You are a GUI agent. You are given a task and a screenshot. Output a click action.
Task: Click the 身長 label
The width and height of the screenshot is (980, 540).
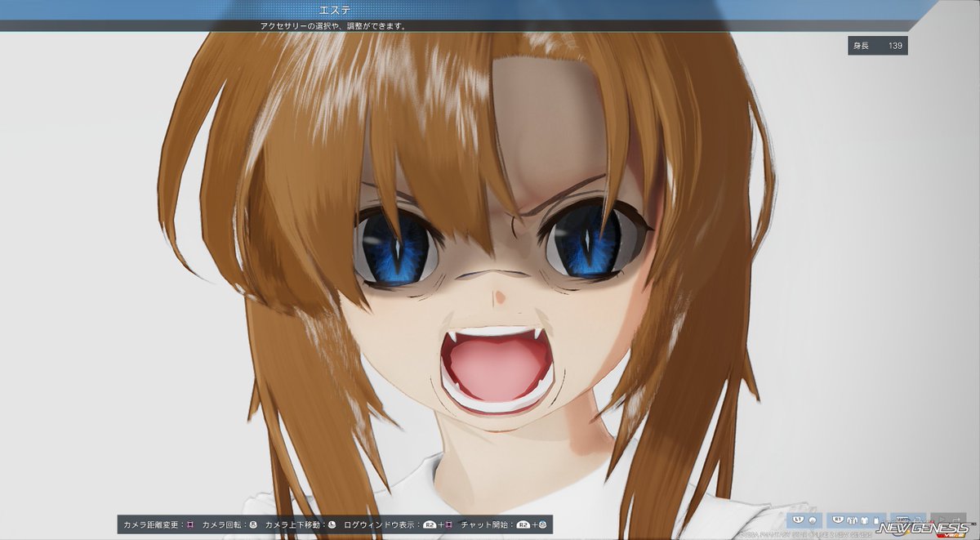tap(861, 46)
